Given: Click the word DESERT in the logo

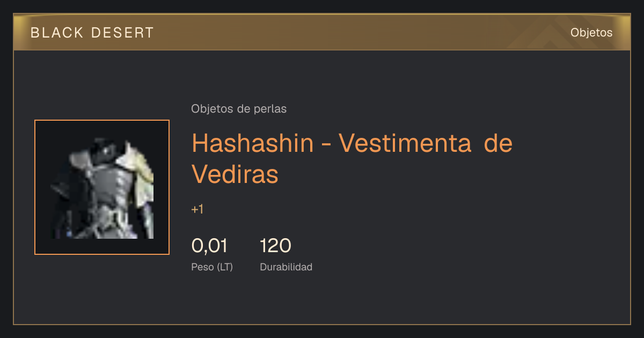Looking at the screenshot, I should pos(123,33).
